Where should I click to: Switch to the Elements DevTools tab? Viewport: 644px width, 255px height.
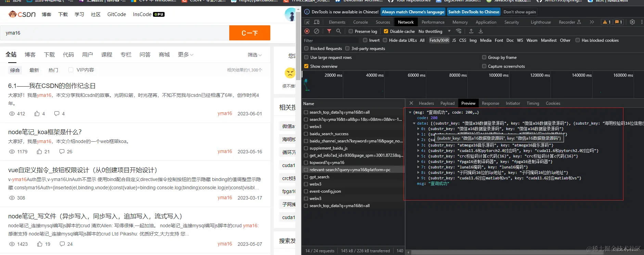[337, 22]
